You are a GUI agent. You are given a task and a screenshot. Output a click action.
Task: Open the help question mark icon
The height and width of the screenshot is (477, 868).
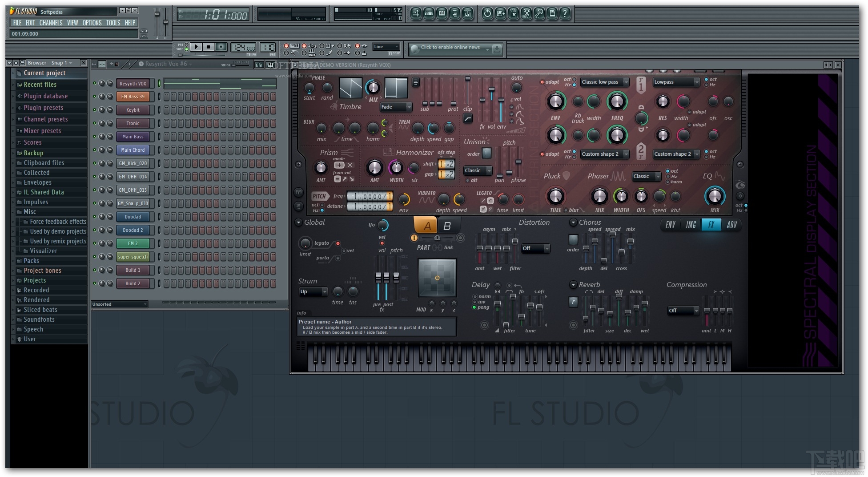565,14
